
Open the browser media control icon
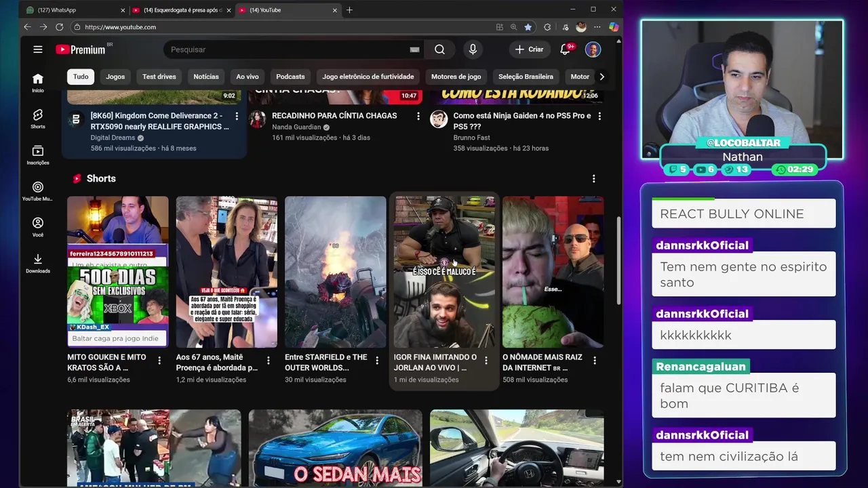coord(566,27)
